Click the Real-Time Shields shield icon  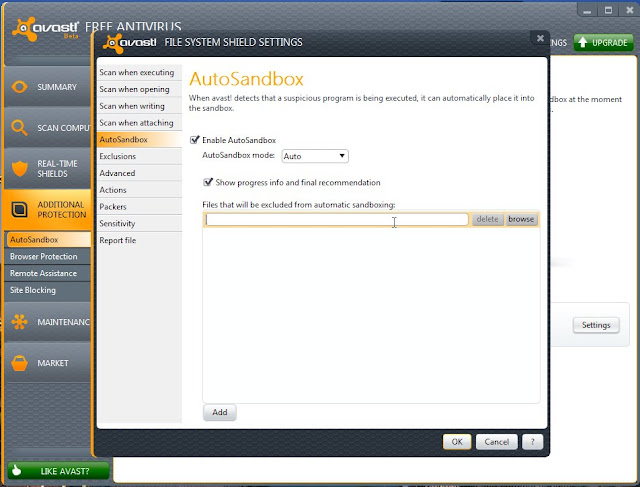pyautogui.click(x=20, y=169)
